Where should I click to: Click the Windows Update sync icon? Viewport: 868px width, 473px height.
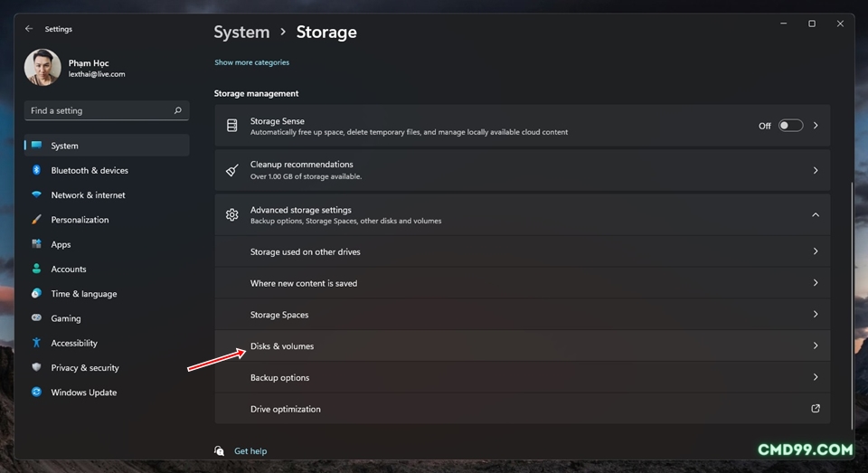click(36, 393)
